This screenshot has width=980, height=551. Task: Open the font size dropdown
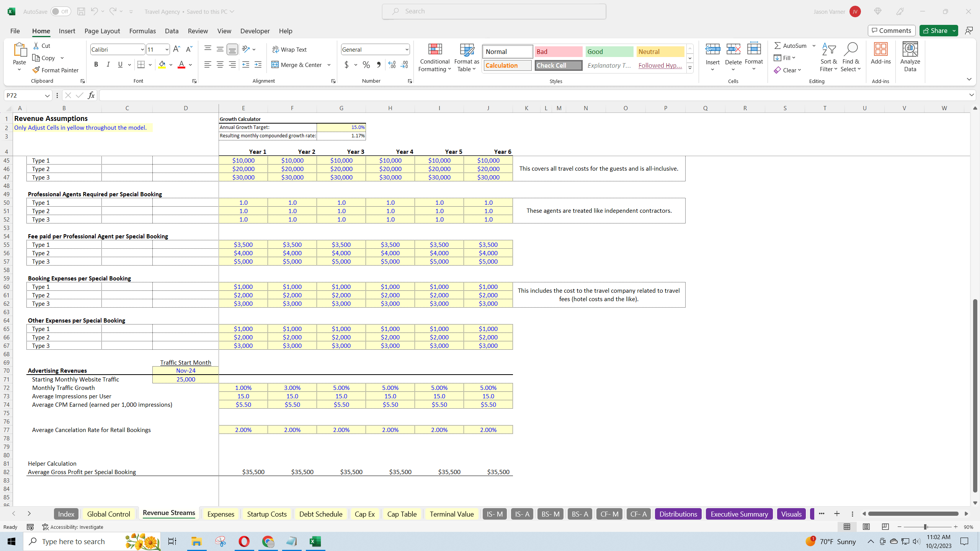pos(166,49)
